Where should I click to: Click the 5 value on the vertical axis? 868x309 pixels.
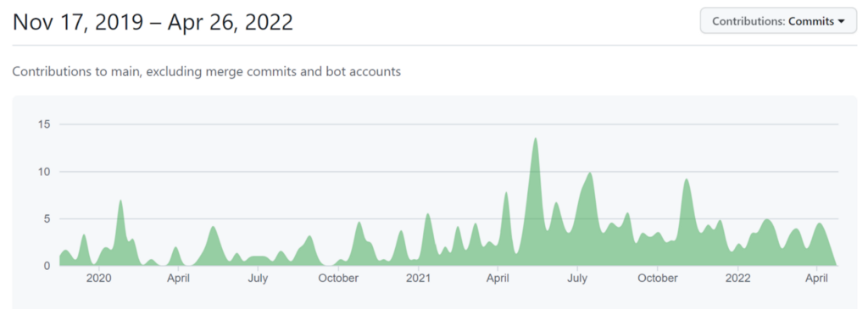point(47,219)
